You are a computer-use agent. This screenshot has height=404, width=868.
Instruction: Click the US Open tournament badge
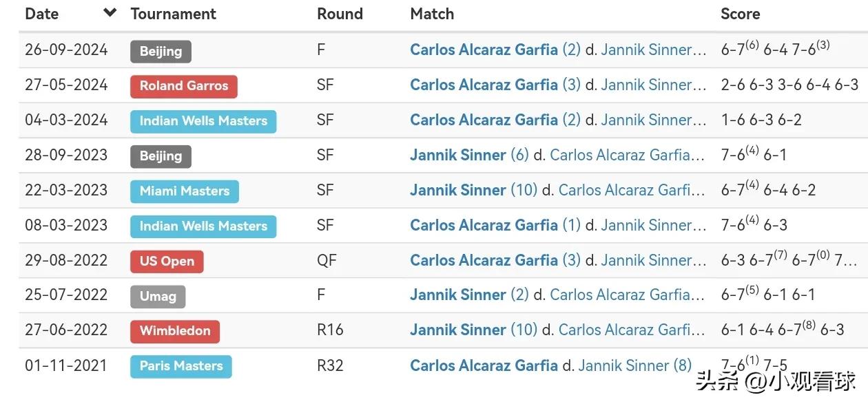[x=167, y=262]
